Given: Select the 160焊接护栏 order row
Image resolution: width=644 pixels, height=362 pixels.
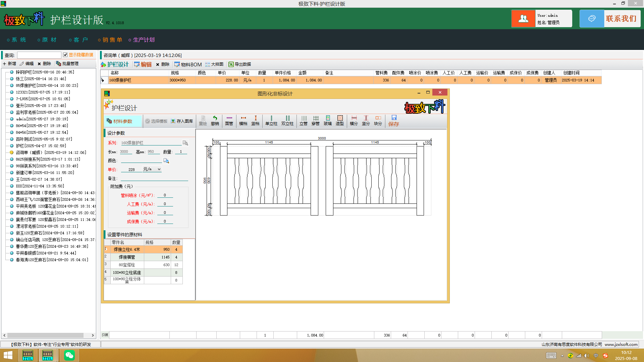Looking at the screenshot, I should (351, 80).
